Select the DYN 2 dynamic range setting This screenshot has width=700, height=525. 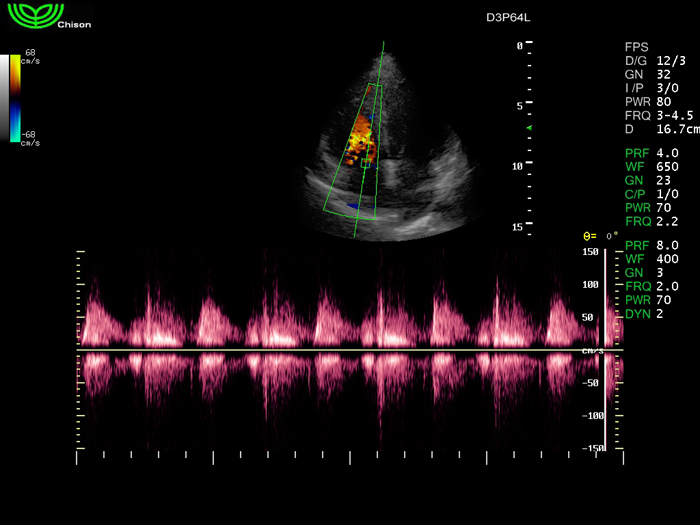pos(645,314)
